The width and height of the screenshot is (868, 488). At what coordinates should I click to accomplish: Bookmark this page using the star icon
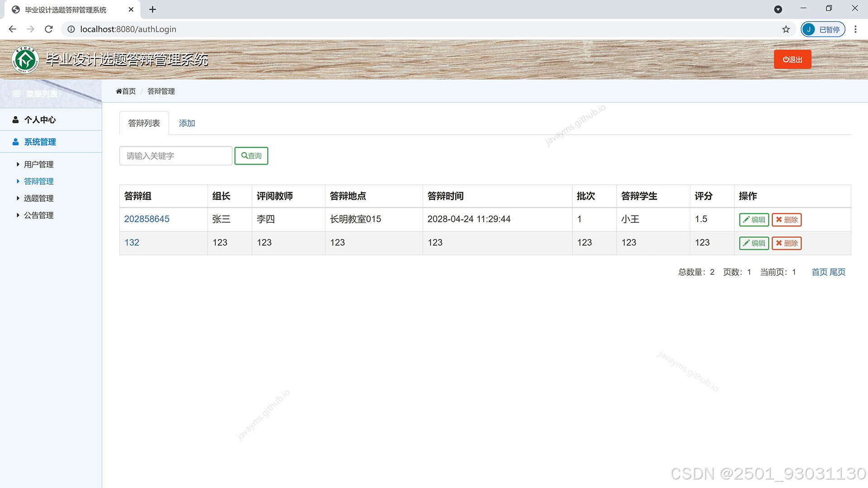[786, 29]
